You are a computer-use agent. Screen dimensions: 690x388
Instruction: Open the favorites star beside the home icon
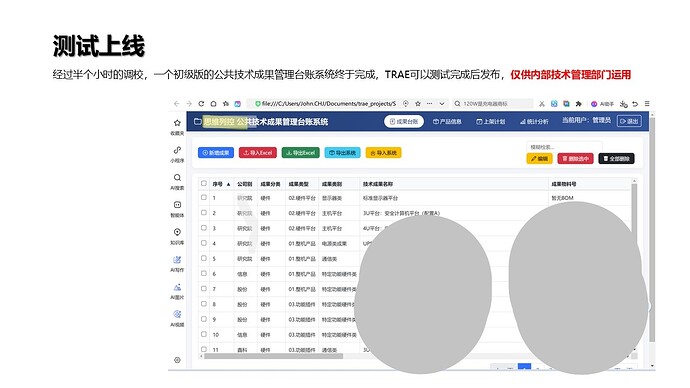click(x=226, y=104)
